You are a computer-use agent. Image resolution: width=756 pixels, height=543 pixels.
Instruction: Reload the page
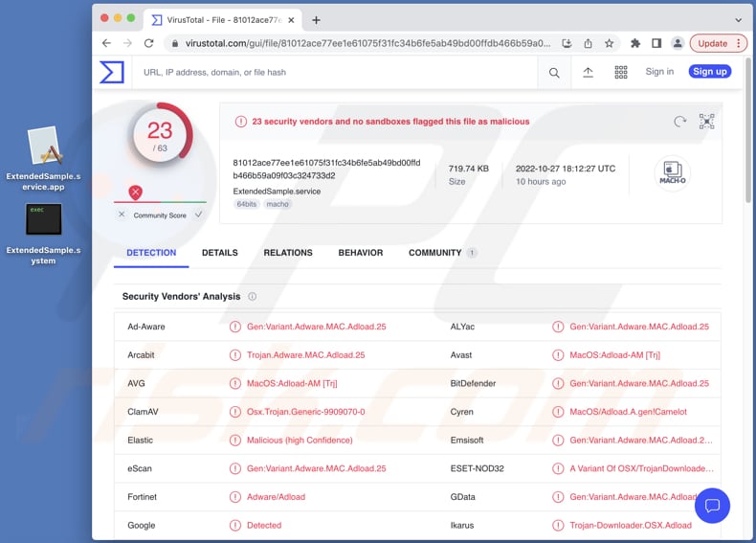tap(149, 43)
